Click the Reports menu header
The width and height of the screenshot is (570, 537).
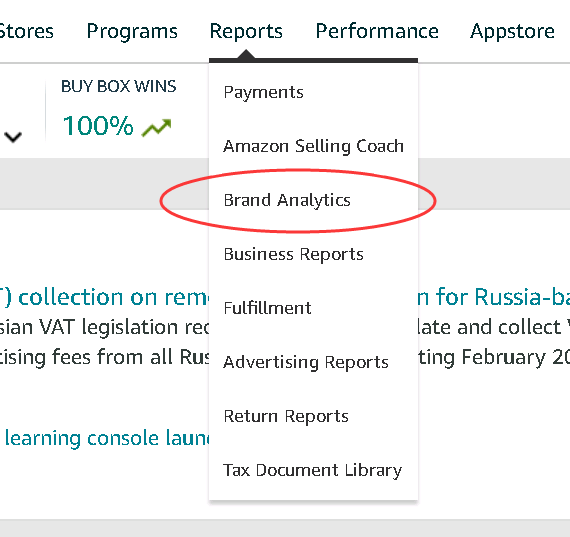click(246, 31)
